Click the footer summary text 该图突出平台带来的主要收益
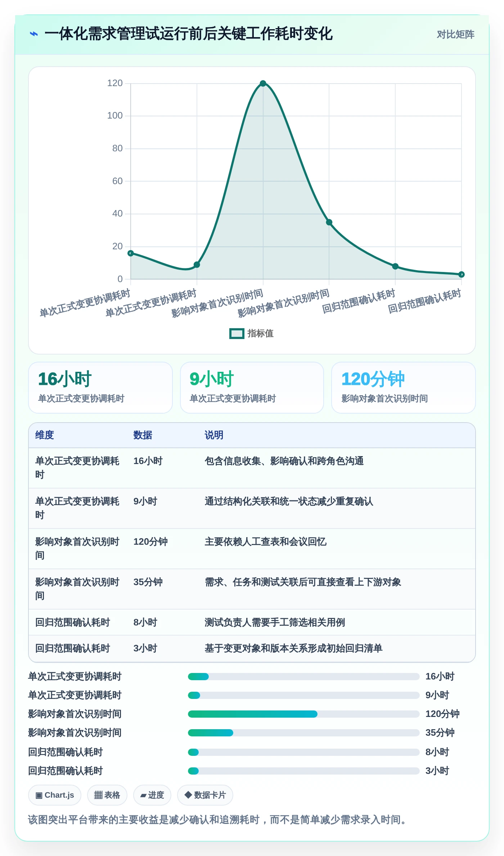This screenshot has height=856, width=504. pos(98,820)
